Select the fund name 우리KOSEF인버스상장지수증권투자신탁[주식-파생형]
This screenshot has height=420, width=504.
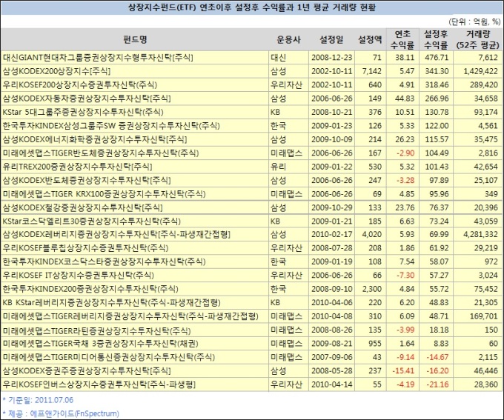click(99, 384)
